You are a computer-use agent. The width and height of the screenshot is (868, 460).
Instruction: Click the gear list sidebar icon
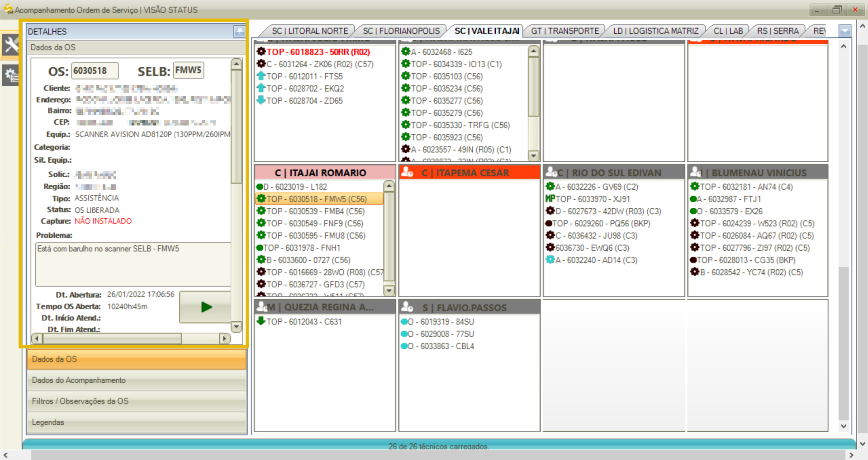(10, 75)
